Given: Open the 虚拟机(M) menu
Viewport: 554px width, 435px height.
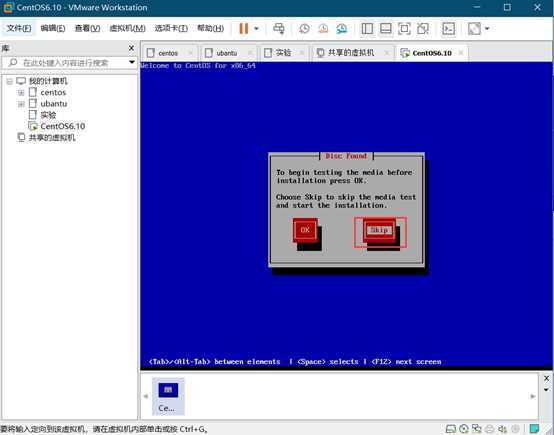Looking at the screenshot, I should click(127, 28).
